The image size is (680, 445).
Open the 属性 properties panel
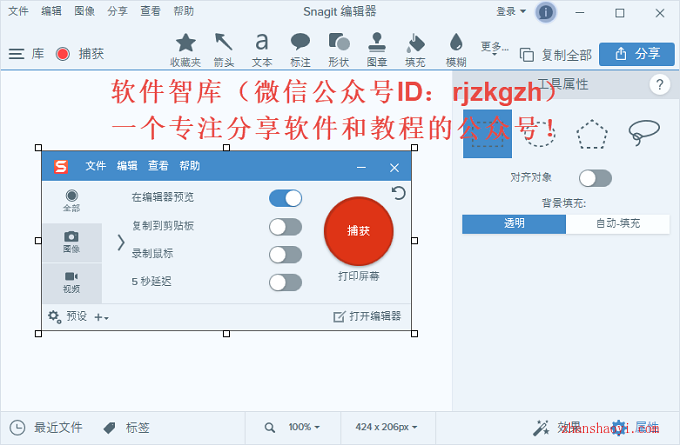click(x=634, y=428)
